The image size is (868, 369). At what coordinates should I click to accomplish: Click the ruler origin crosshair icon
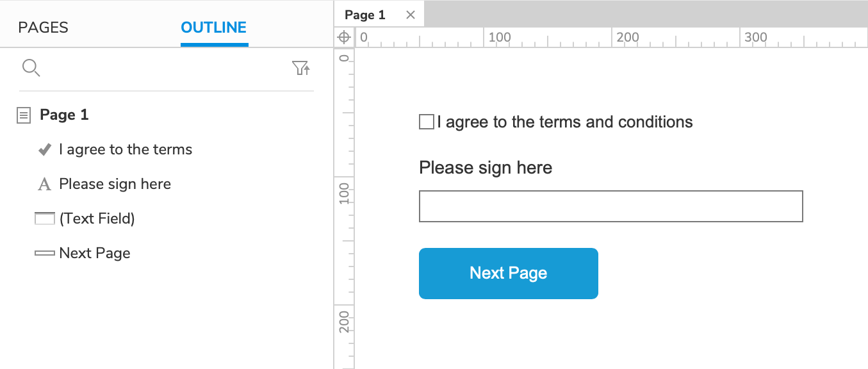point(343,37)
